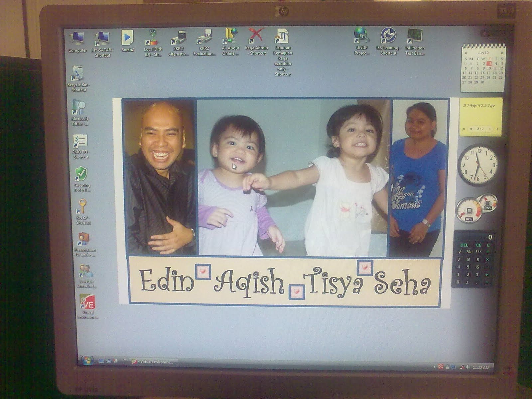Click the analog clock gadget
532x399 pixels.
pyautogui.click(x=478, y=165)
